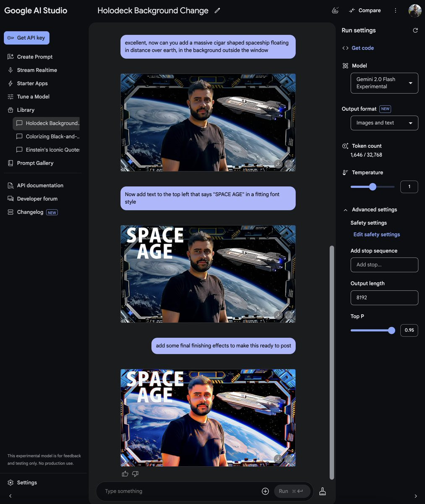Open the user profile avatar
This screenshot has height=504, width=425.
point(415,10)
